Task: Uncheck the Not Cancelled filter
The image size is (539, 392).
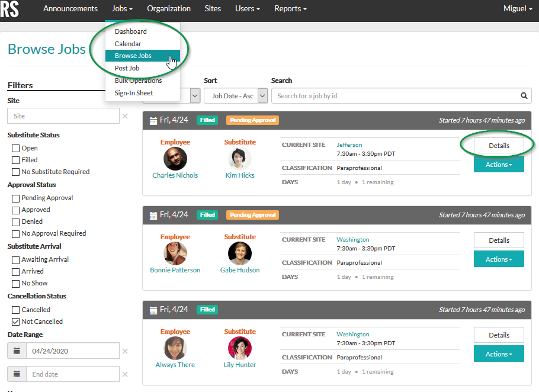Action: click(15, 321)
